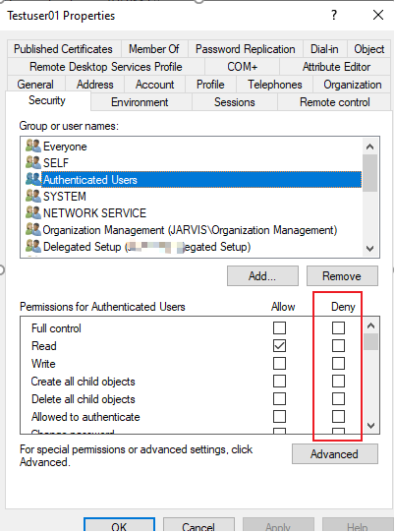
Task: Check Deny for Full control
Action: [338, 328]
